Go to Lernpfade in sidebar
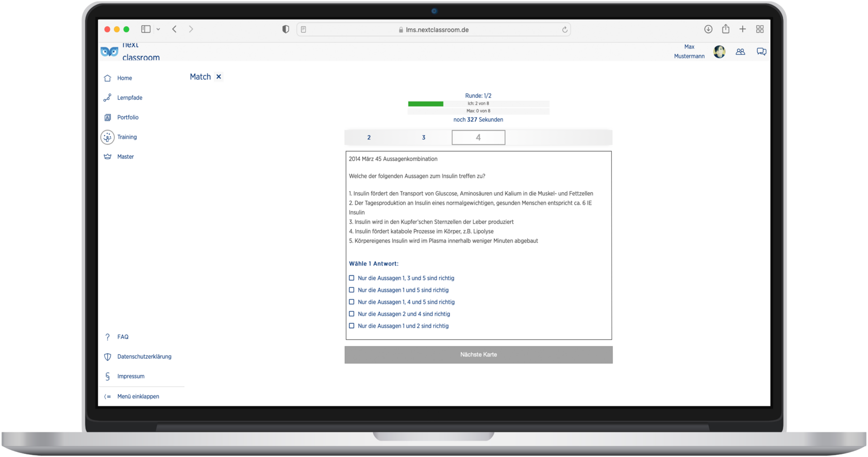 point(108,98)
